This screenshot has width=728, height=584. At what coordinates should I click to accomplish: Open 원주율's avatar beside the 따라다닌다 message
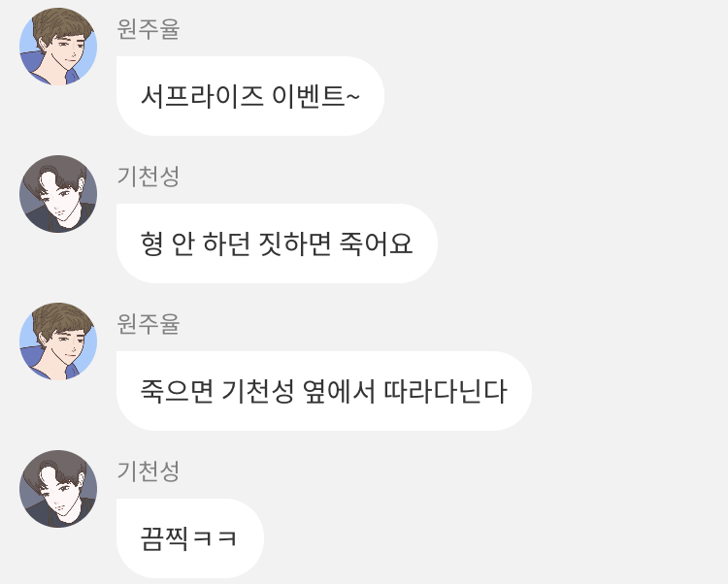[58, 341]
